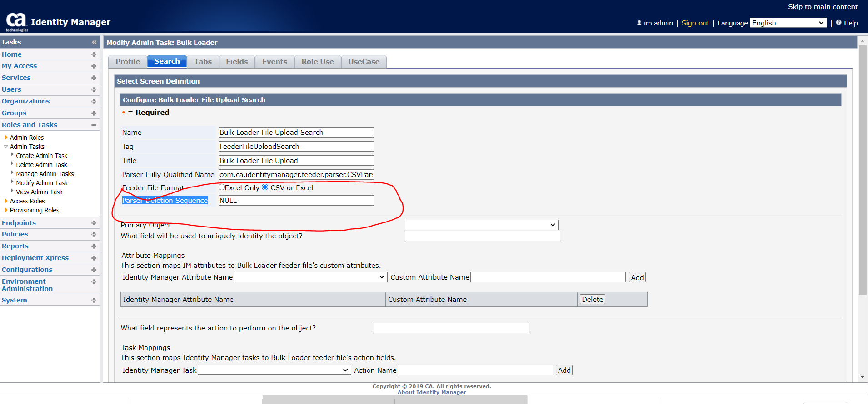Expand the Endpoints plus icon
The image size is (868, 404).
tap(94, 223)
